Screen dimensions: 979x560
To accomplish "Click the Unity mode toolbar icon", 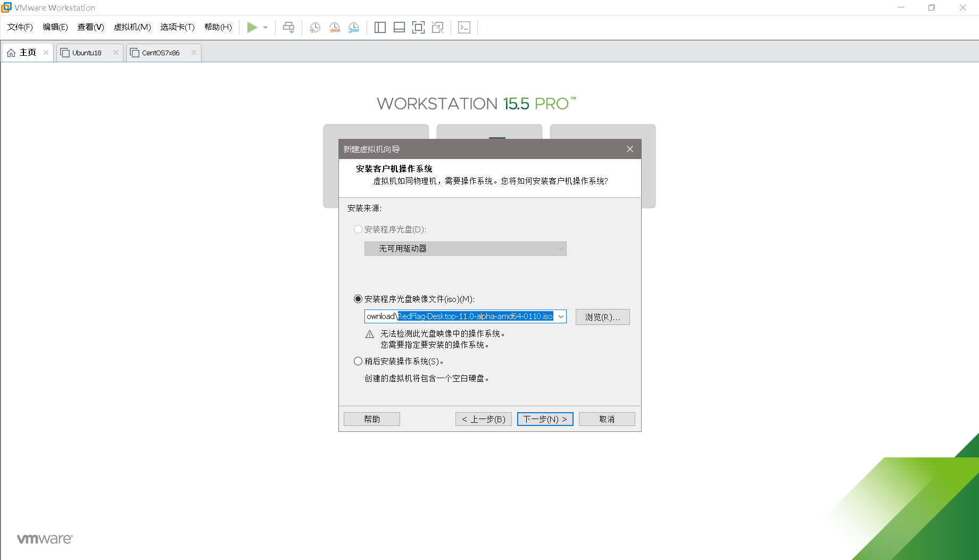I will [437, 28].
